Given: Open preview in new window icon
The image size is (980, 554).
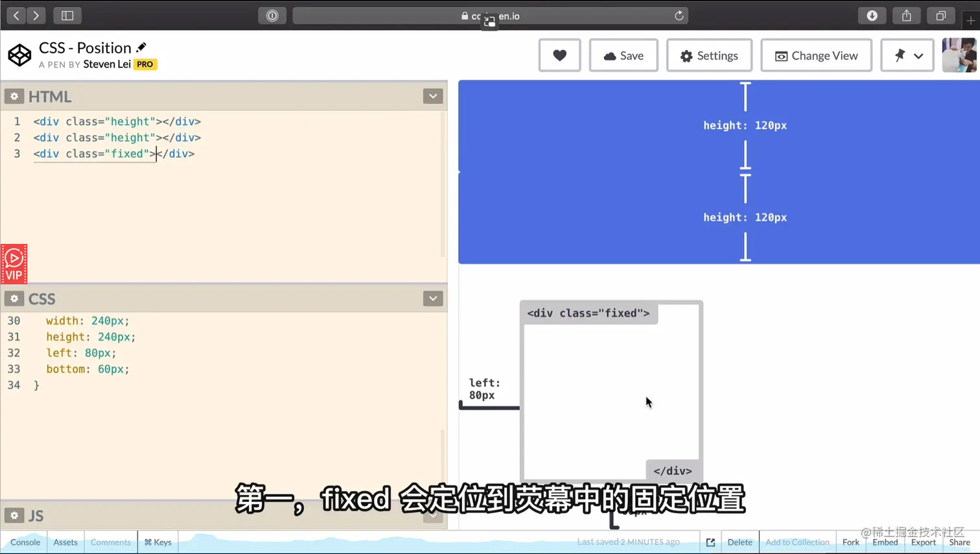Looking at the screenshot, I should click(710, 542).
